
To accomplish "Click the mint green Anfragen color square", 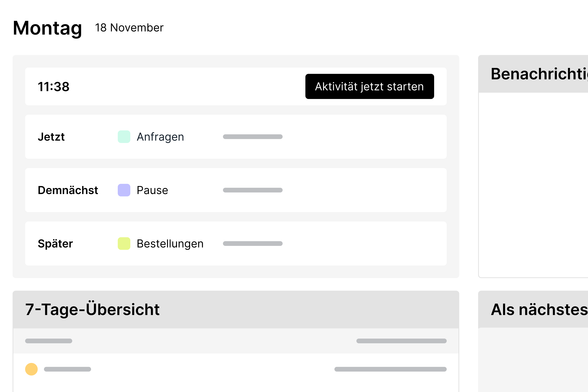I will point(124,137).
